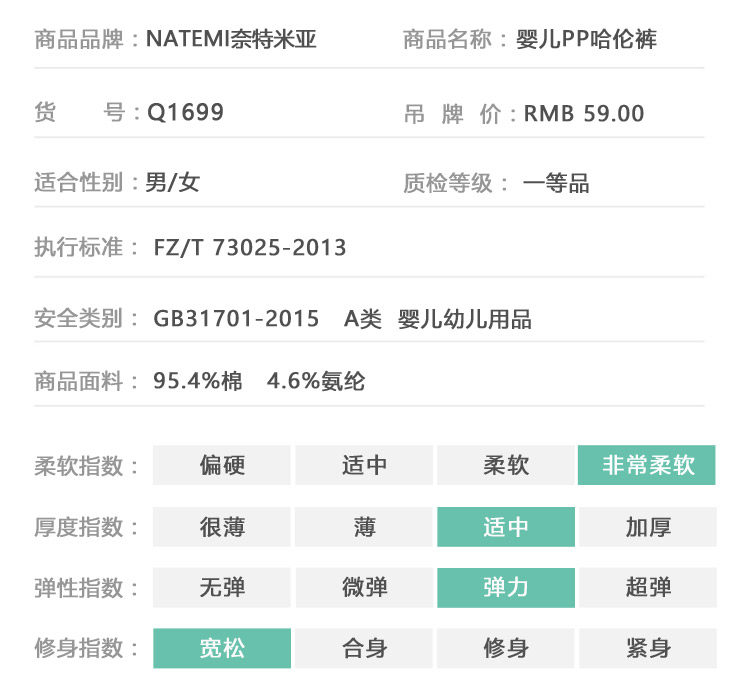
Task: Click the 质检等级 label
Action: coord(448,183)
